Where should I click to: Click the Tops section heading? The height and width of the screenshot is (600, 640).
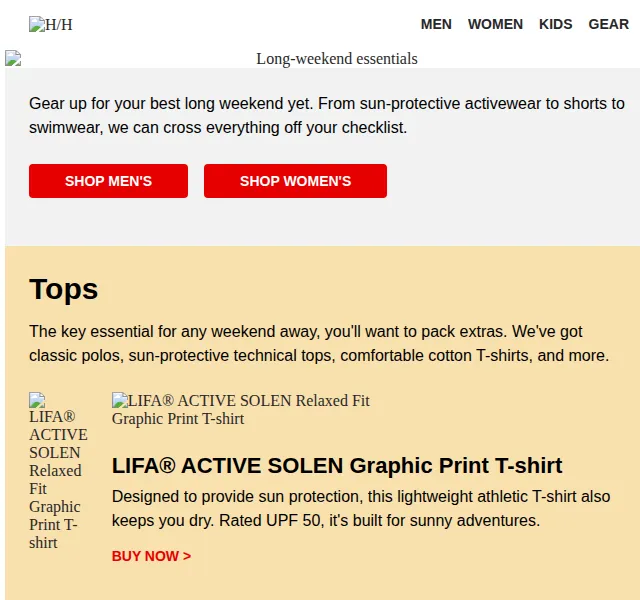click(x=64, y=289)
